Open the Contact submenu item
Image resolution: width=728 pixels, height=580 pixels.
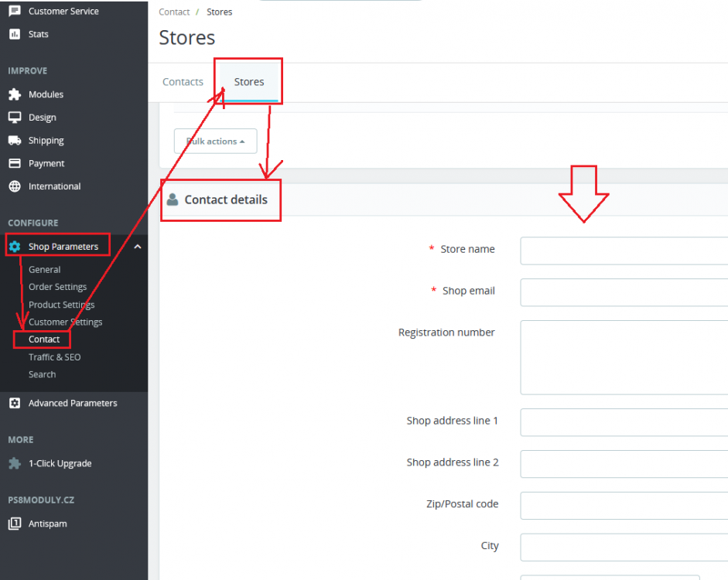point(44,339)
